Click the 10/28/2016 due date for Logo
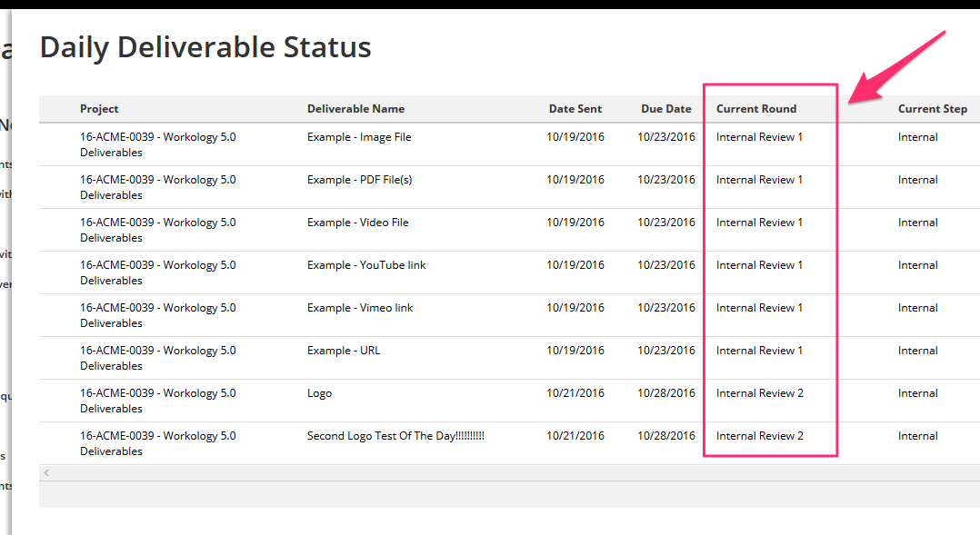 pos(665,393)
